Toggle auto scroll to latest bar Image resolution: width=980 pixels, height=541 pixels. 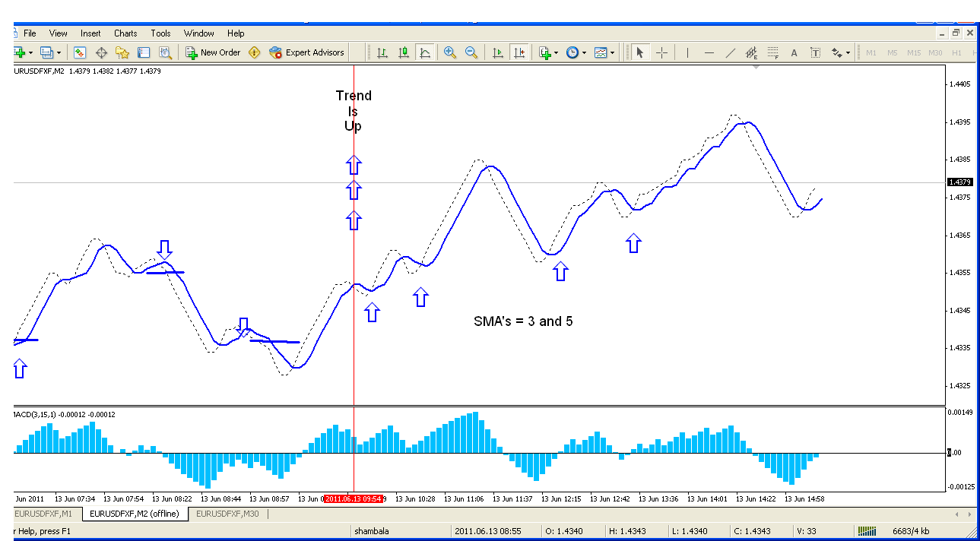(498, 52)
